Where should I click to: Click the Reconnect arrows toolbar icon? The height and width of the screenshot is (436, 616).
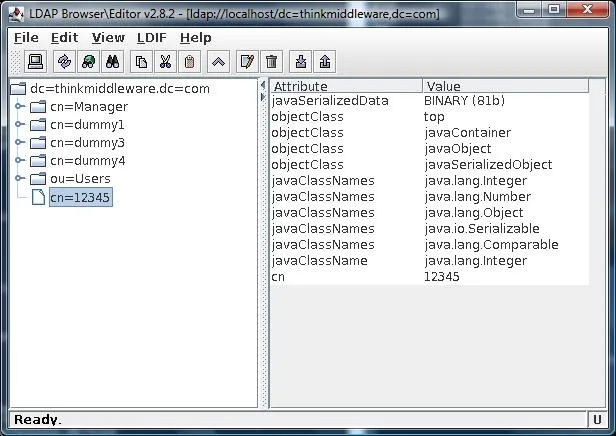[64, 62]
